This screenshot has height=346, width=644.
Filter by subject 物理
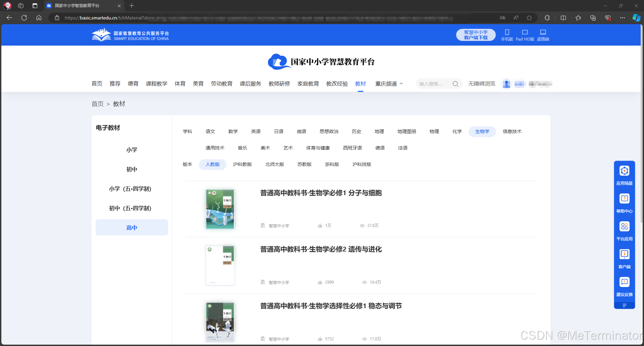[x=434, y=131]
